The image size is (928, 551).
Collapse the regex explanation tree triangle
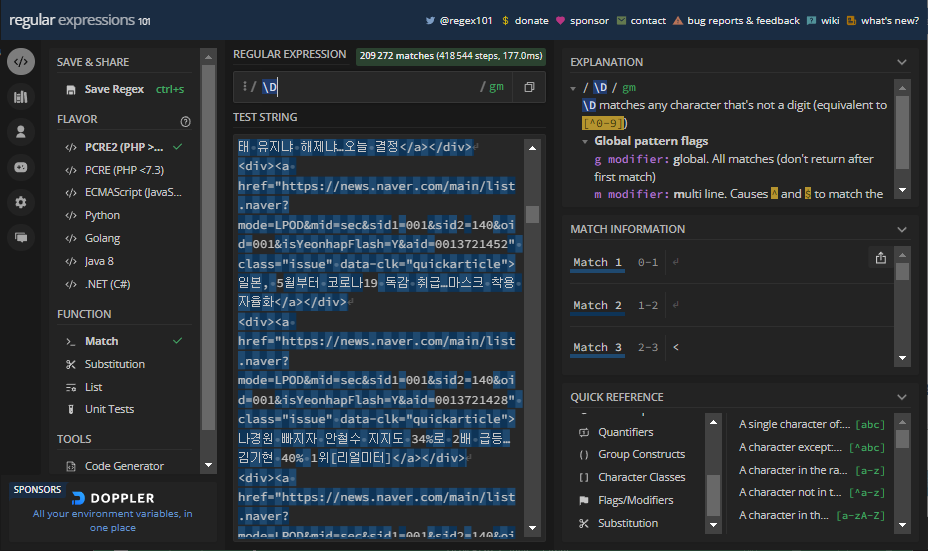point(573,89)
